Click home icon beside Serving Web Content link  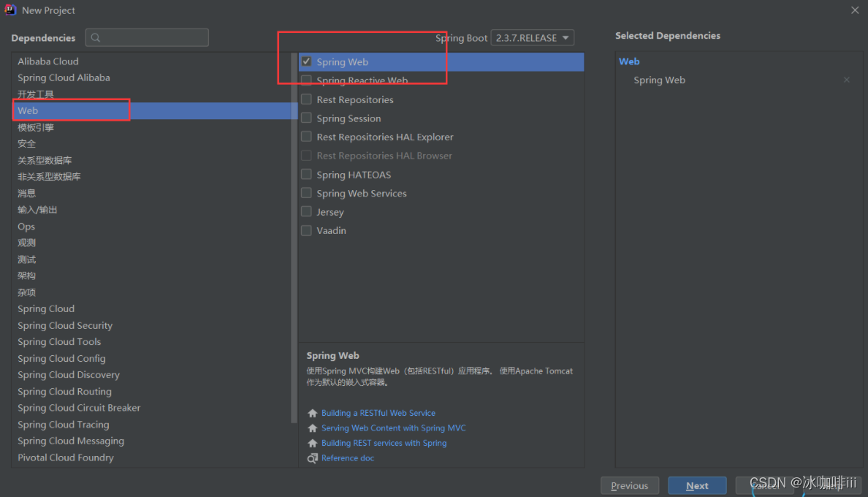point(312,428)
